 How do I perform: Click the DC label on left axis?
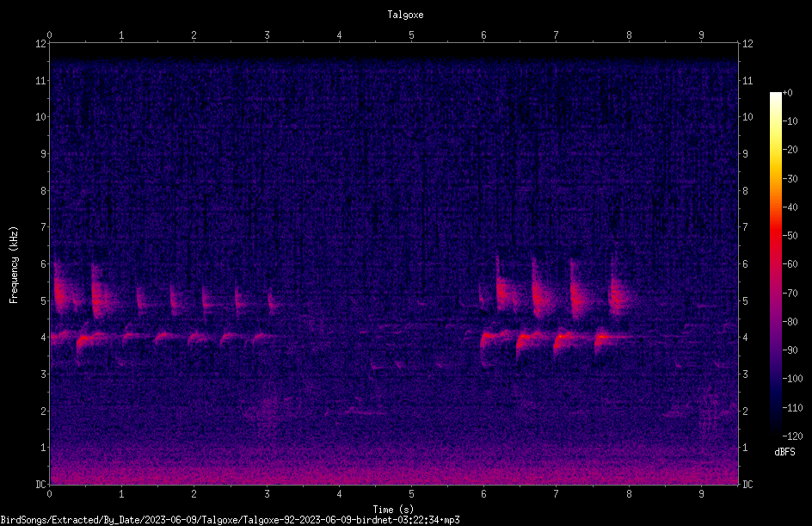click(41, 485)
